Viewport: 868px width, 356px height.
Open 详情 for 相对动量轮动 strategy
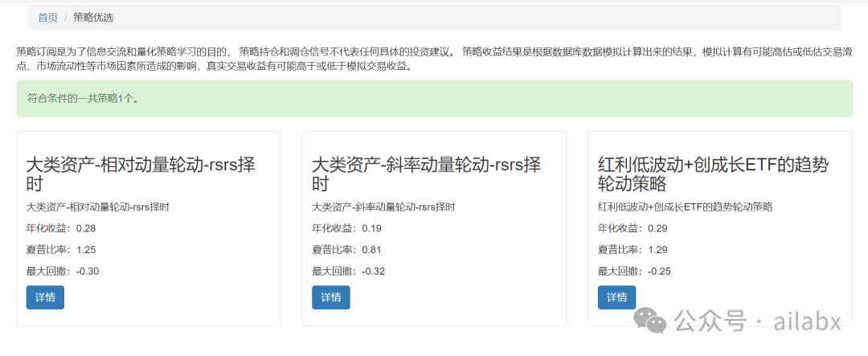pyautogui.click(x=45, y=297)
